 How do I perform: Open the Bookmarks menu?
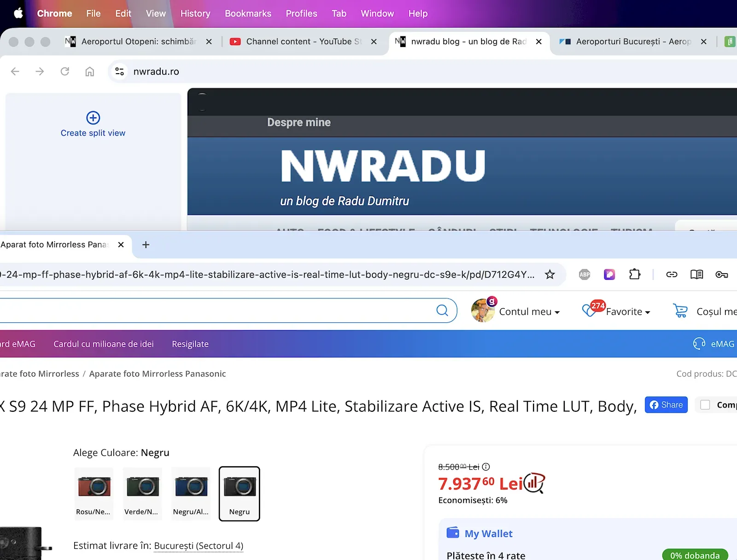(x=248, y=14)
